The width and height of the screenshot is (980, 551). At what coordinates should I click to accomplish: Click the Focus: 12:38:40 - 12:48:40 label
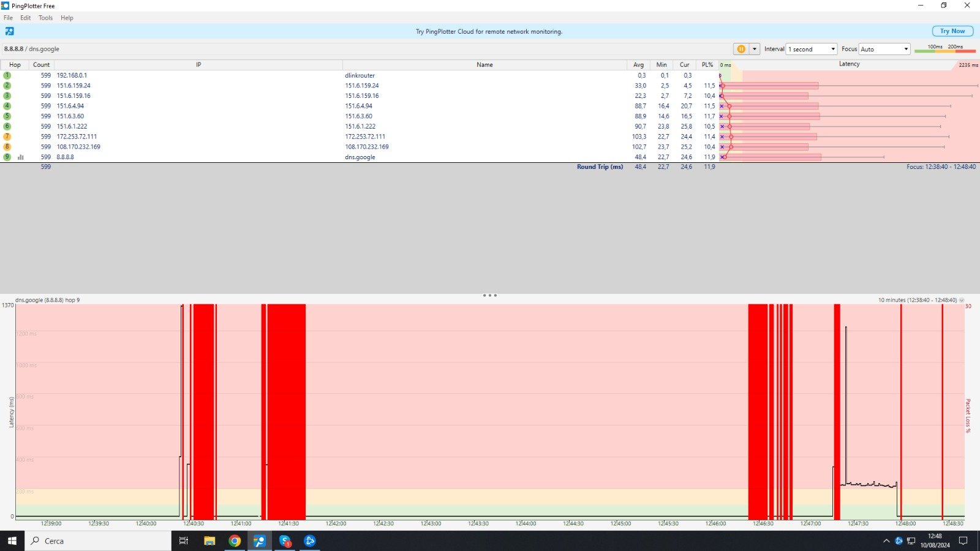[x=941, y=167]
